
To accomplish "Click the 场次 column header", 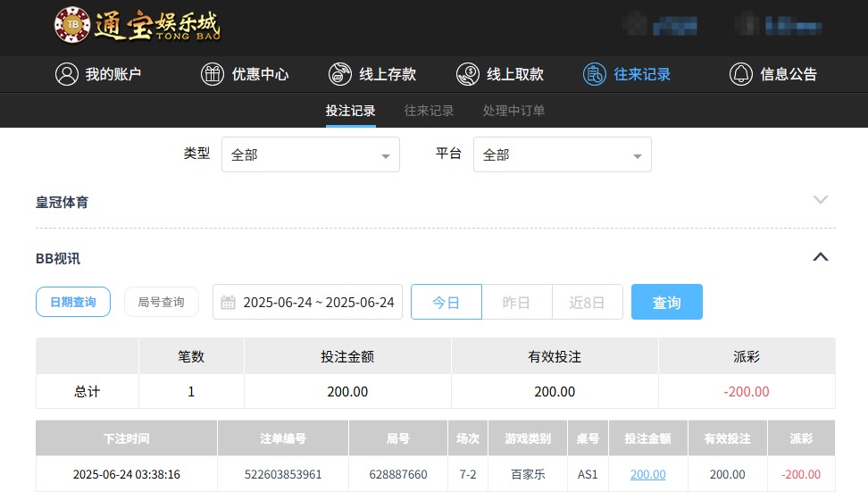I will (468, 438).
